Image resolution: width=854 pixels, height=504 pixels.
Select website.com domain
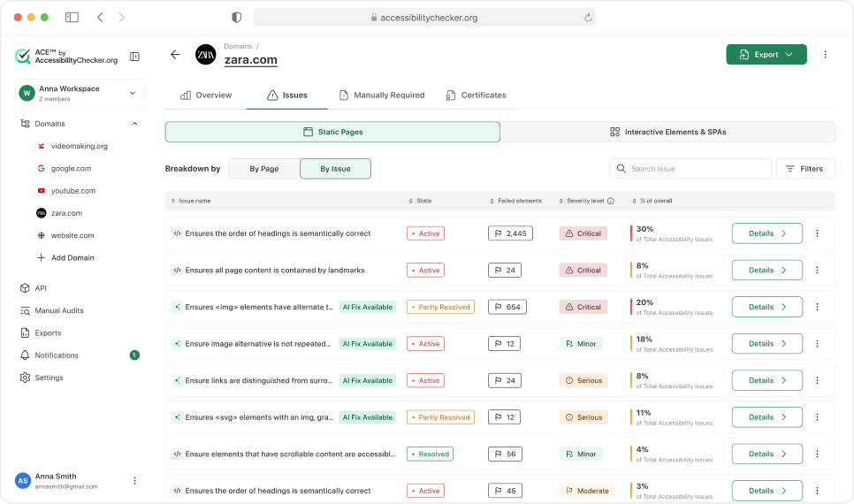(x=65, y=235)
